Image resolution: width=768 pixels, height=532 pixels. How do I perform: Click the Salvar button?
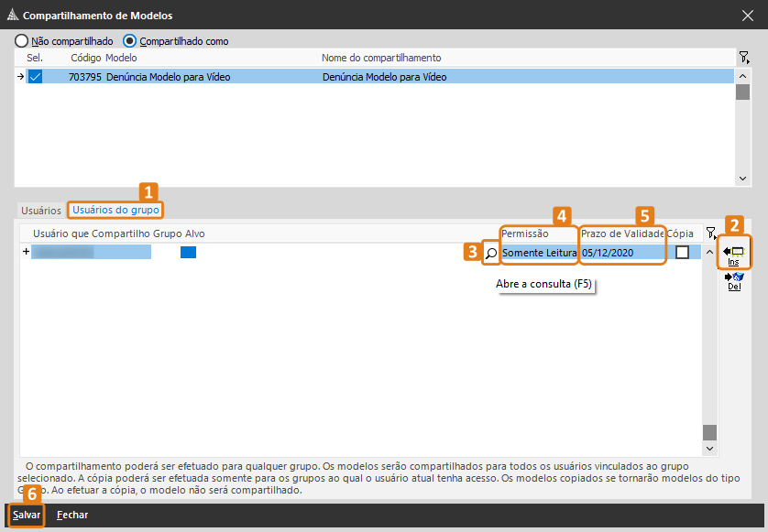(27, 516)
